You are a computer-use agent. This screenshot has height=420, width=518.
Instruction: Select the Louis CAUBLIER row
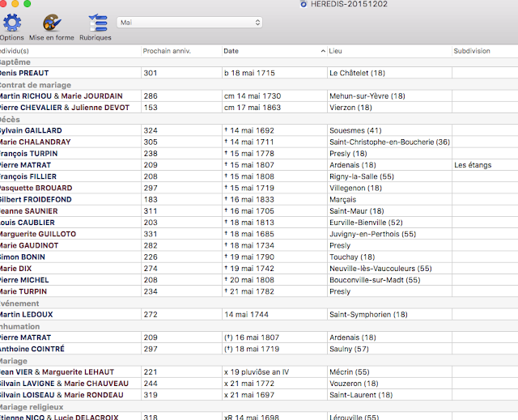click(x=259, y=223)
